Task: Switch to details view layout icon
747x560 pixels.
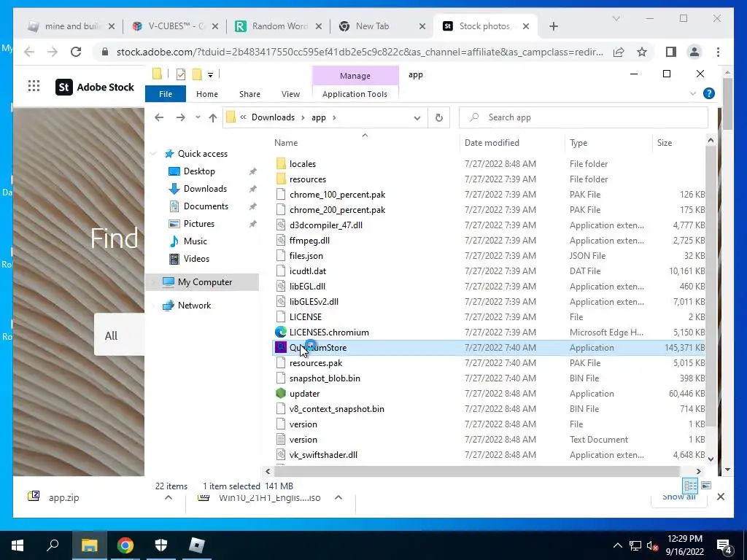Action: tap(690, 486)
